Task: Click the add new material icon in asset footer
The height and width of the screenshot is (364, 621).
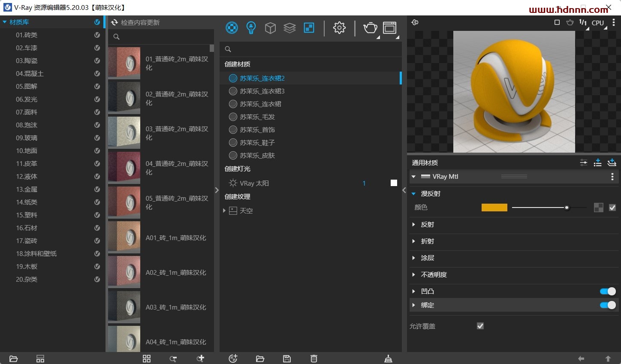Action: (233, 358)
